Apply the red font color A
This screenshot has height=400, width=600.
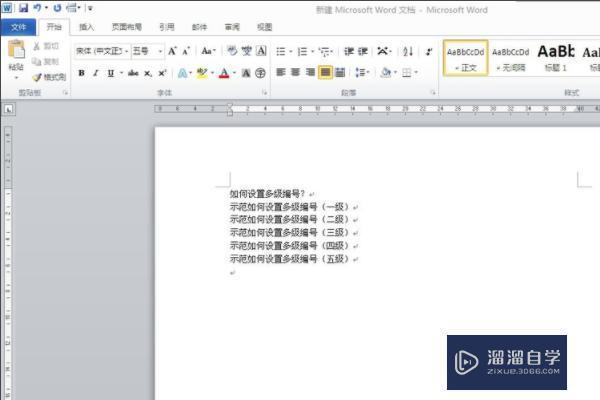click(224, 73)
